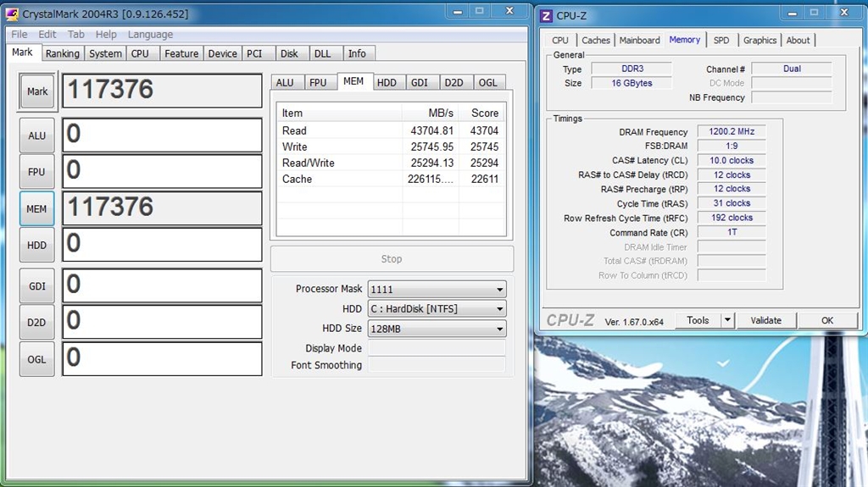Image resolution: width=868 pixels, height=487 pixels.
Task: Click the DRAM Frequency value 1200.2 MHz
Action: [x=732, y=132]
